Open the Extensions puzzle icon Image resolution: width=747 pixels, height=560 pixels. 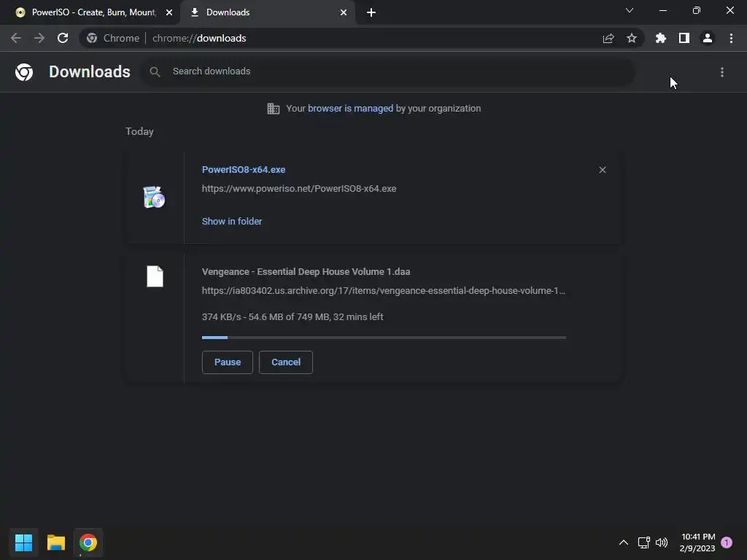(x=661, y=38)
